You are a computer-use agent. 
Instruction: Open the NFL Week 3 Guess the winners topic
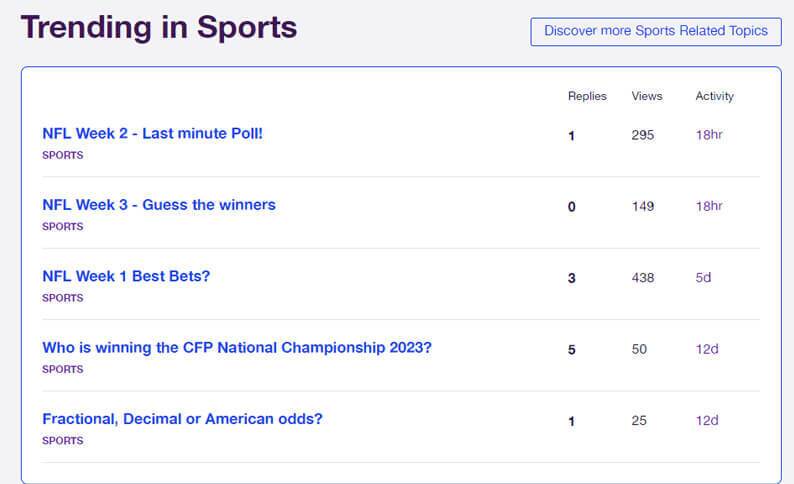tap(158, 205)
